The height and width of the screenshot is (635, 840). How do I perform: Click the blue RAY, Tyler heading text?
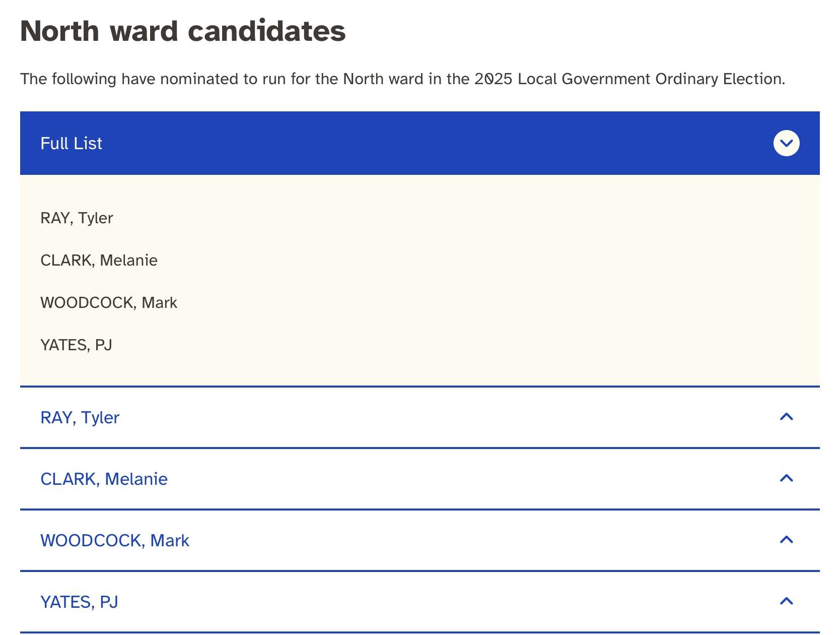(x=80, y=418)
